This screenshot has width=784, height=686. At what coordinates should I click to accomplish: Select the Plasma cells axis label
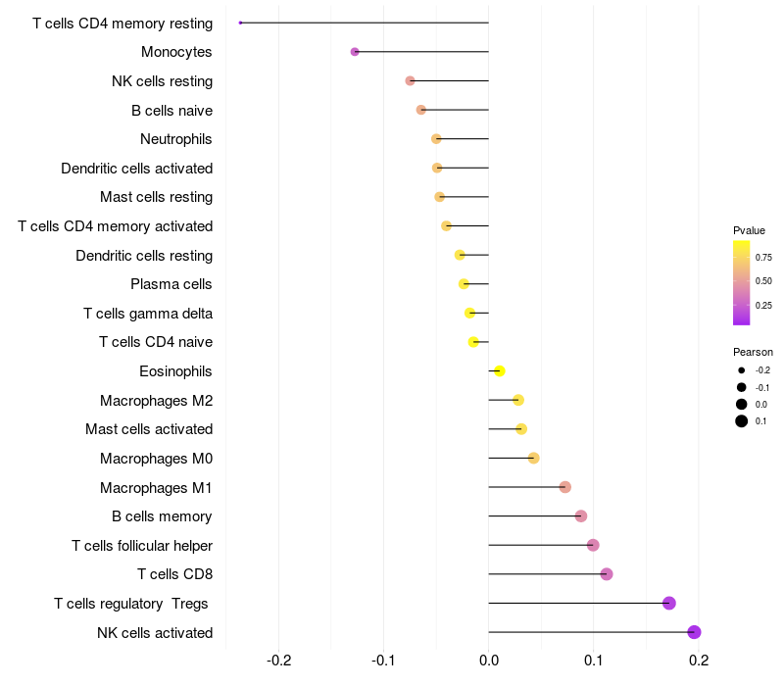point(171,284)
